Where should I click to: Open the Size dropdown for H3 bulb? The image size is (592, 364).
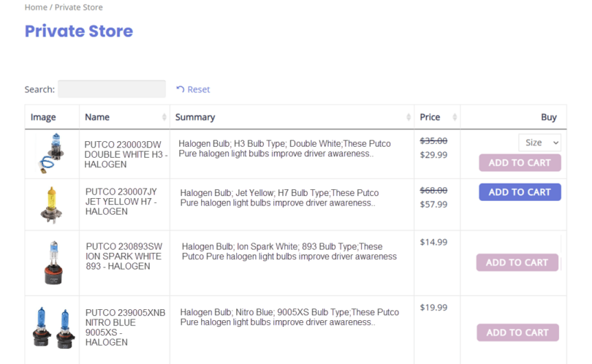pyautogui.click(x=539, y=143)
